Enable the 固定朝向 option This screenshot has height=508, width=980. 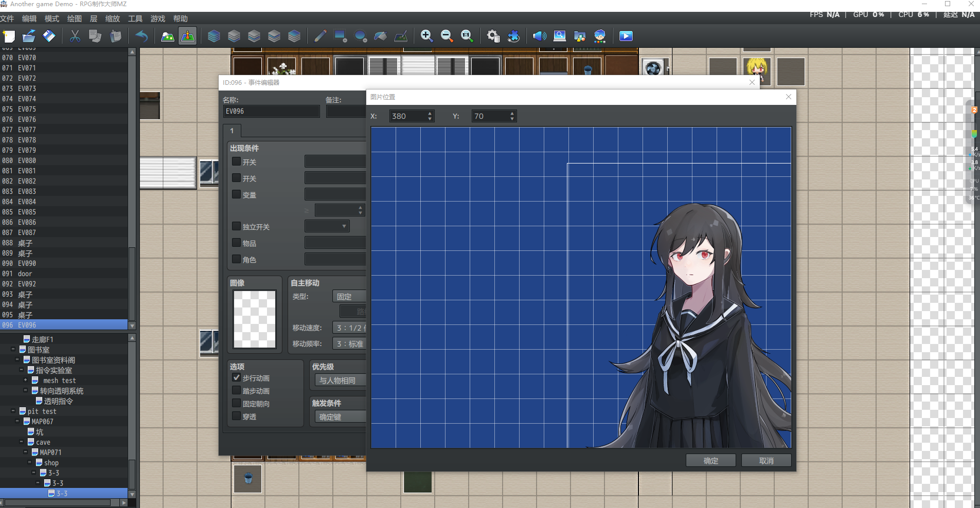point(237,403)
